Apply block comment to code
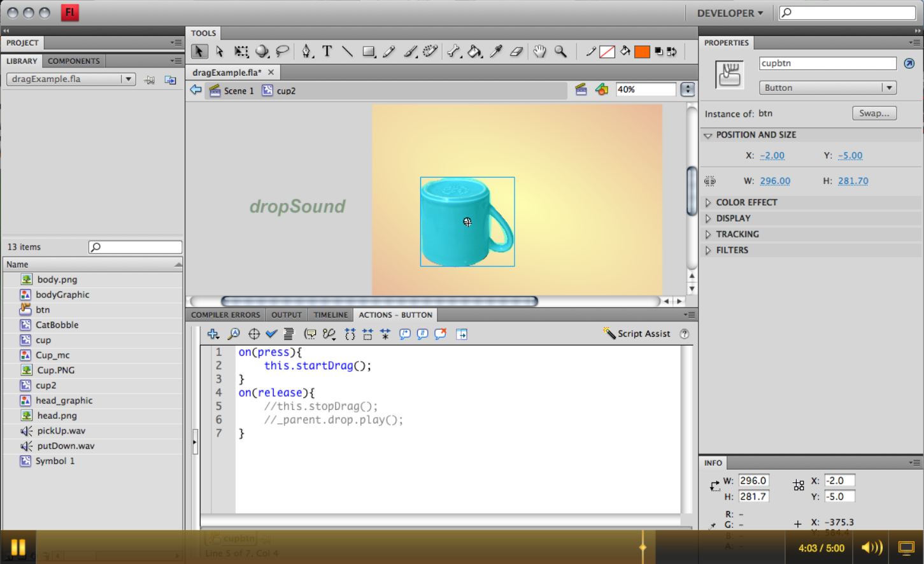This screenshot has height=564, width=924. pos(404,334)
